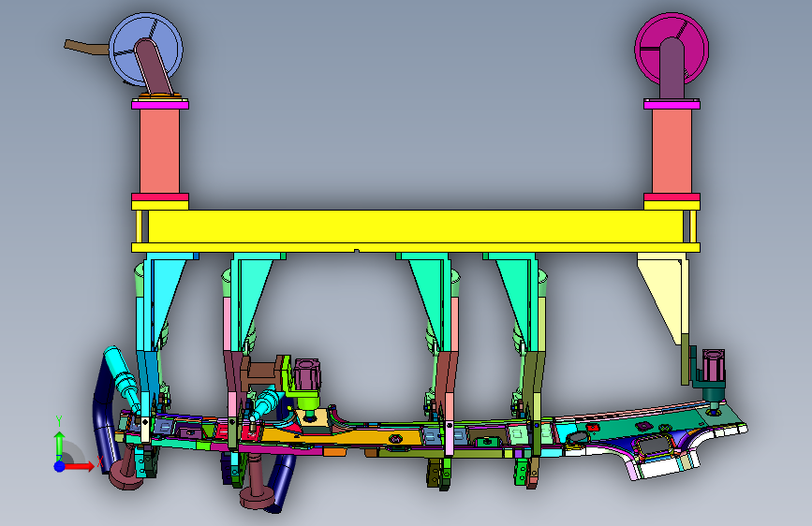Select the right salmon vertical column

[672, 152]
